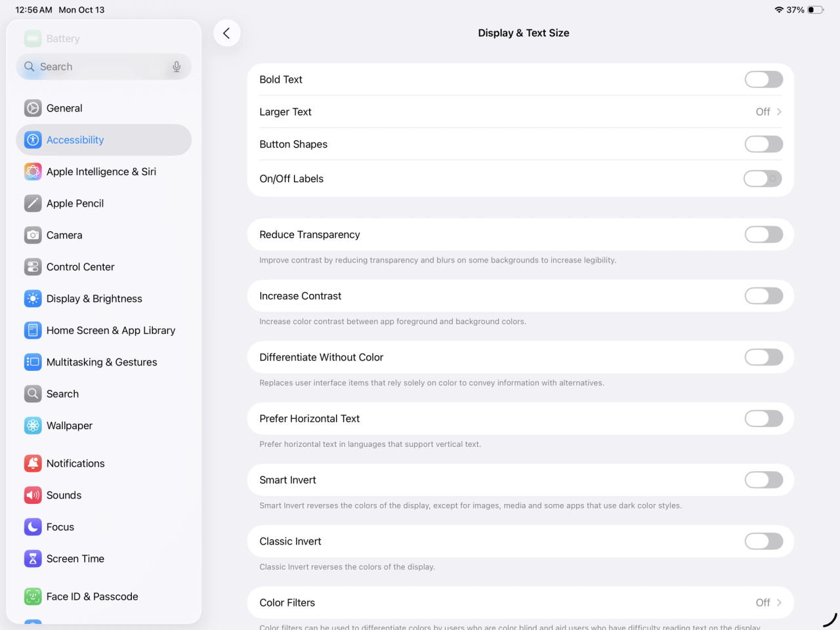Open the Wallpaper snowflake icon
This screenshot has width=840, height=630.
point(33,425)
